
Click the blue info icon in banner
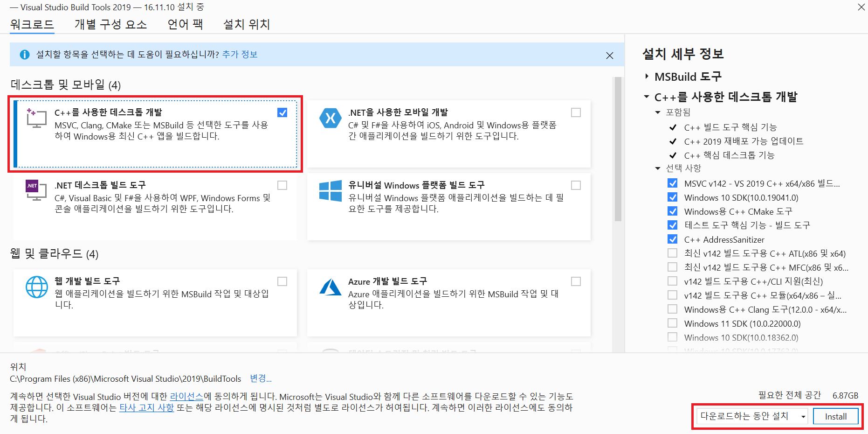25,55
